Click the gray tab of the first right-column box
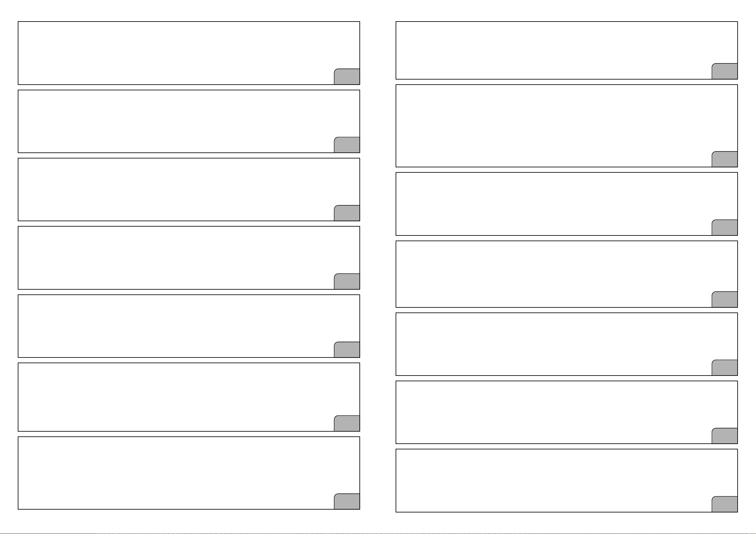 tap(724, 71)
